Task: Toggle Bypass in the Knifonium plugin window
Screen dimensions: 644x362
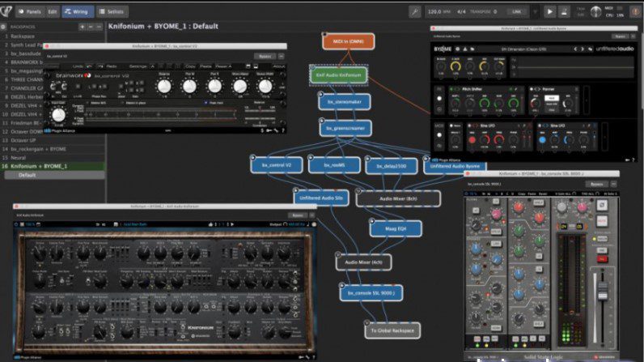Action: point(297,215)
